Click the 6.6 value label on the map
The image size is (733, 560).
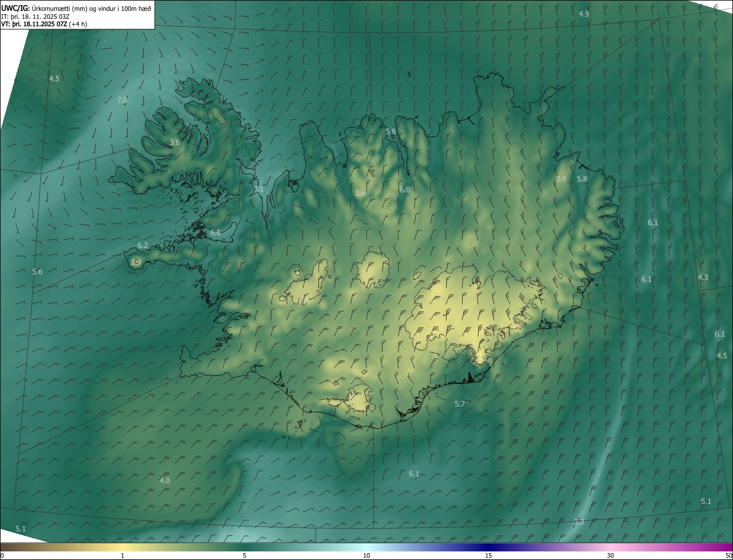click(215, 233)
